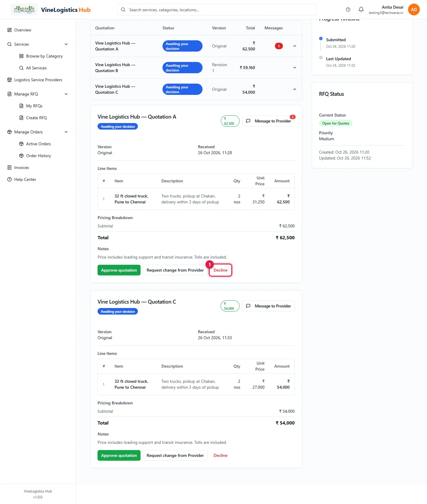The image size is (427, 504).
Task: Click the Overview grid icon in sidebar
Action: 9,30
